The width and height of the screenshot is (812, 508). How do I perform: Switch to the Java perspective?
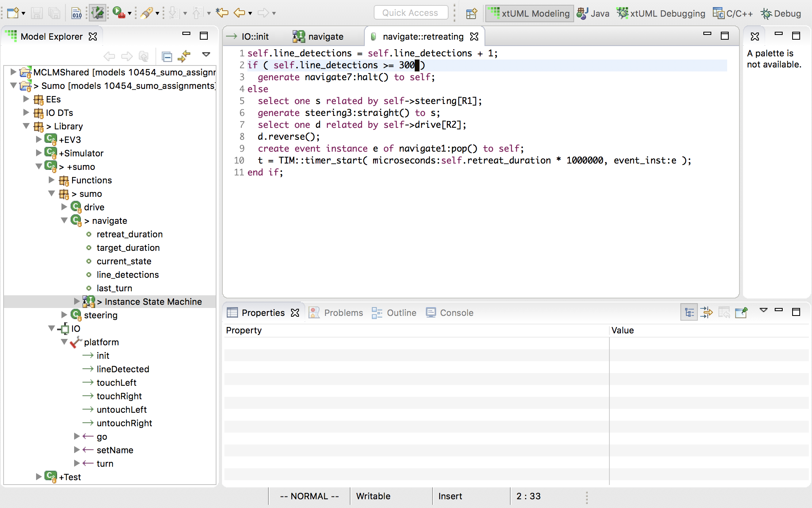(x=593, y=13)
